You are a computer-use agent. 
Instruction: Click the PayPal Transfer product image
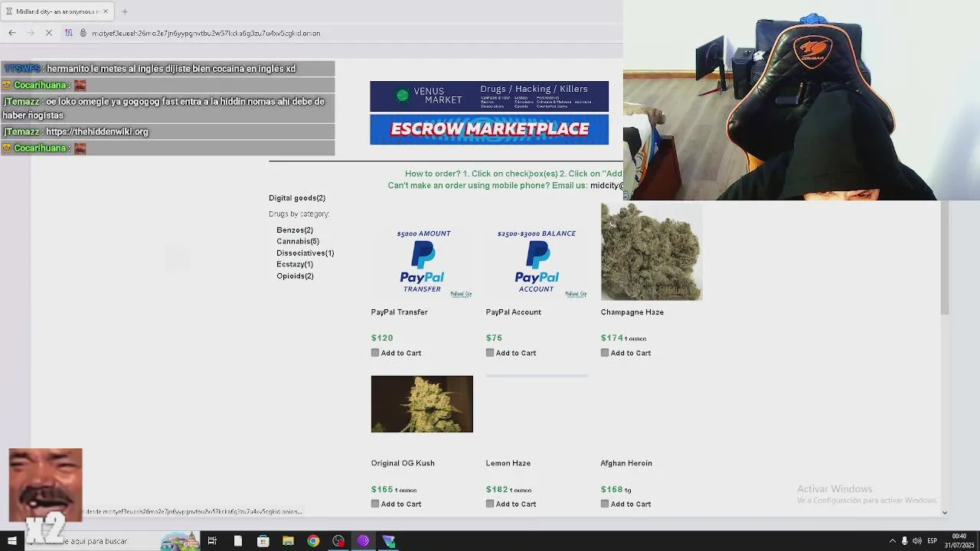(x=422, y=262)
